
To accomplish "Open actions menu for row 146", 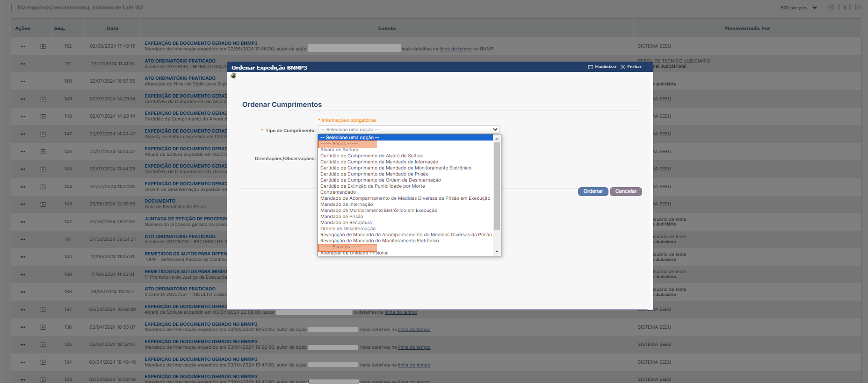I will point(22,152).
